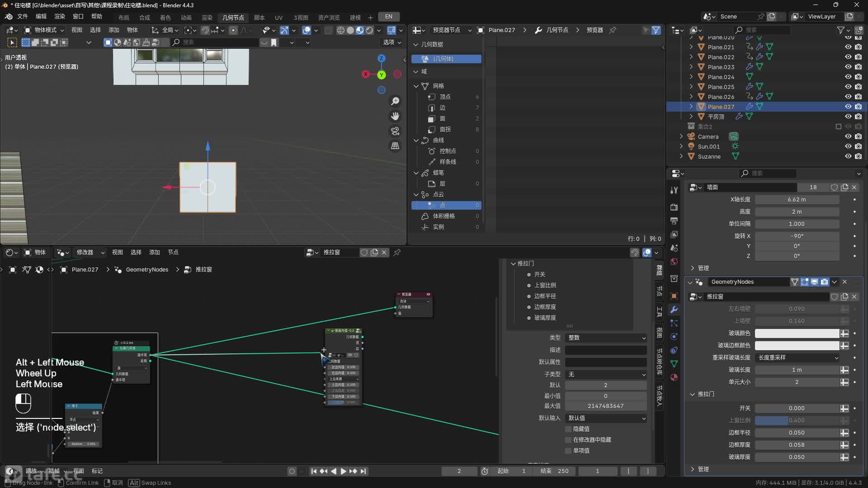Toggle render camera icon for Sun.001
868x488 pixels.
click(858, 146)
